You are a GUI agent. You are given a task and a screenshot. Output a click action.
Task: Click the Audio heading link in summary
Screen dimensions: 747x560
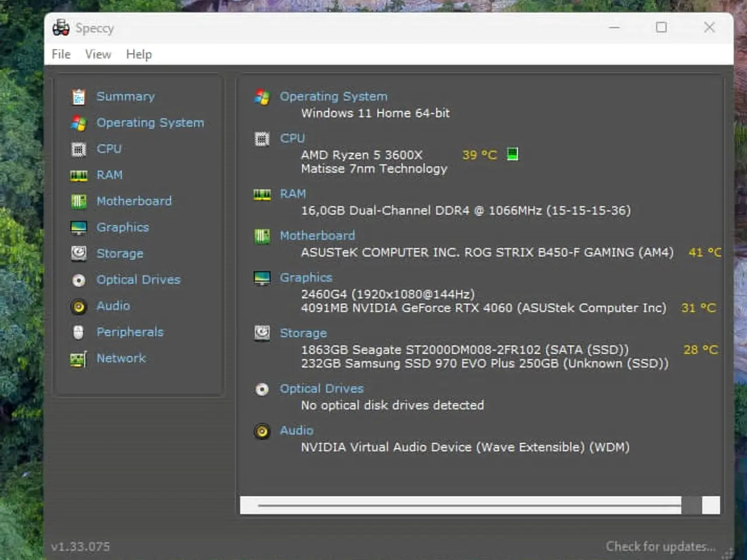click(x=296, y=430)
